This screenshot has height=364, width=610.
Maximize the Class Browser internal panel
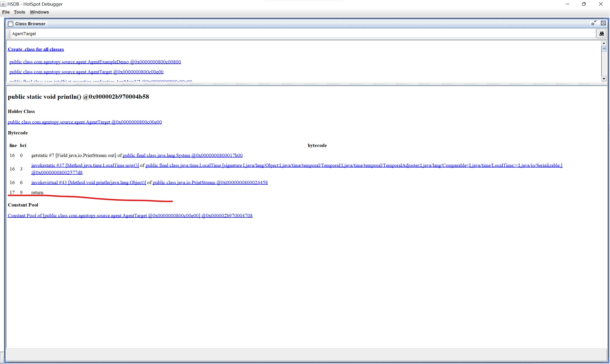pyautogui.click(x=594, y=23)
